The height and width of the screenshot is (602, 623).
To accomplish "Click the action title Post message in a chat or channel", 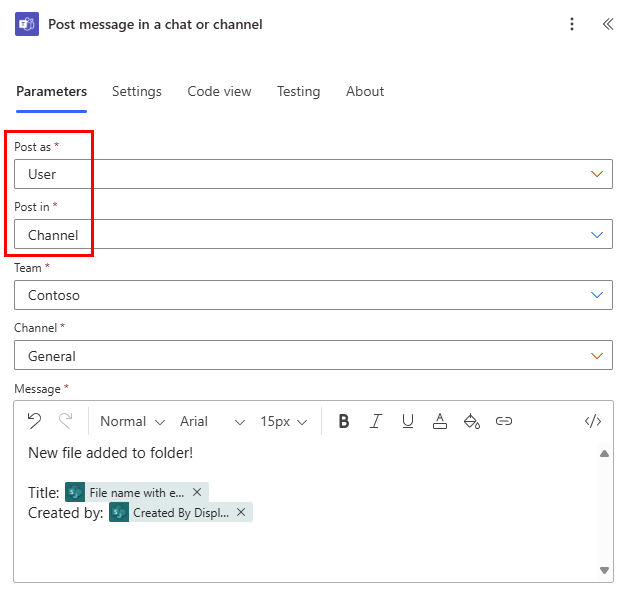I will click(x=155, y=25).
